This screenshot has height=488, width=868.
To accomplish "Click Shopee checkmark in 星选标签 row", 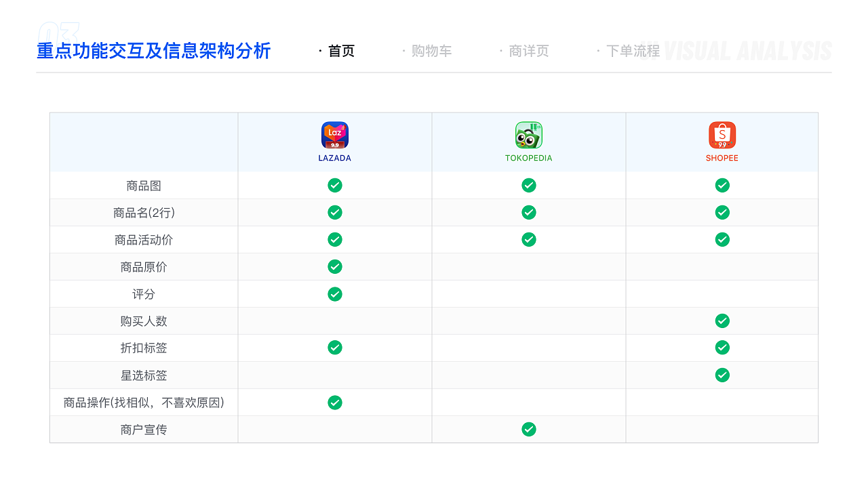I will click(x=722, y=375).
